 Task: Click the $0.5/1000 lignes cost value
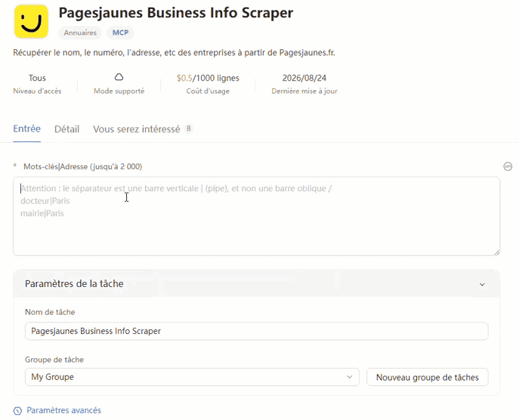[x=208, y=78]
